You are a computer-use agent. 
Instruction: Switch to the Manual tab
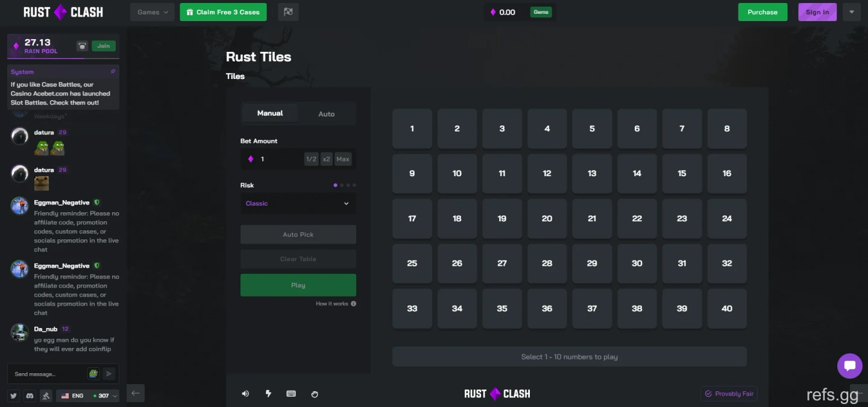(270, 113)
